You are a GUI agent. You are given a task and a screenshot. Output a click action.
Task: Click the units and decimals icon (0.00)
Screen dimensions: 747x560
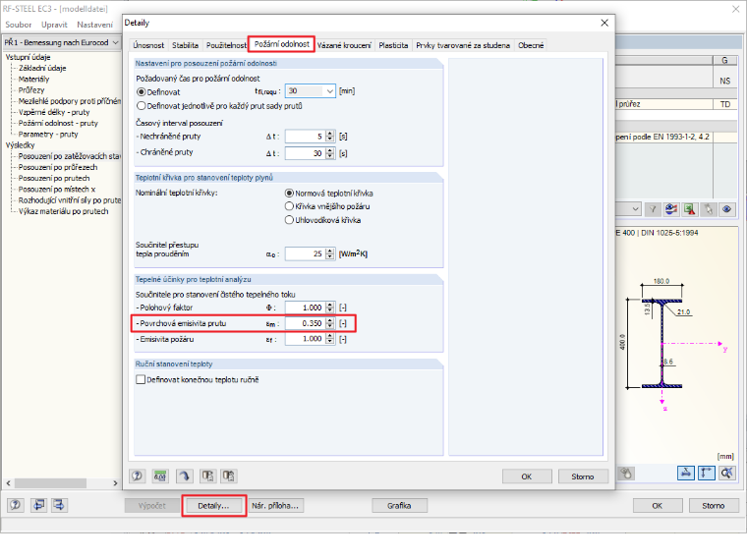160,476
